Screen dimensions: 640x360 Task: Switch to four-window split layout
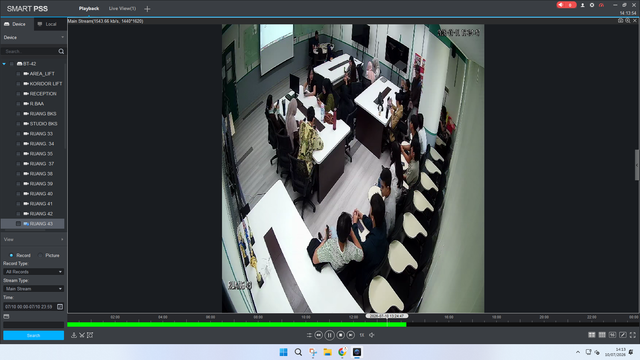tap(591, 335)
